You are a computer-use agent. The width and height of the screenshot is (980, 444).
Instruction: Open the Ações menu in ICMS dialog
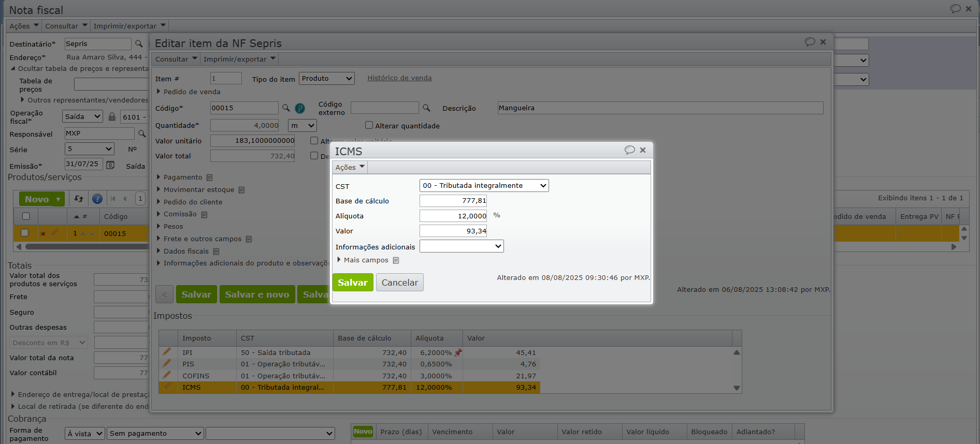click(x=350, y=167)
